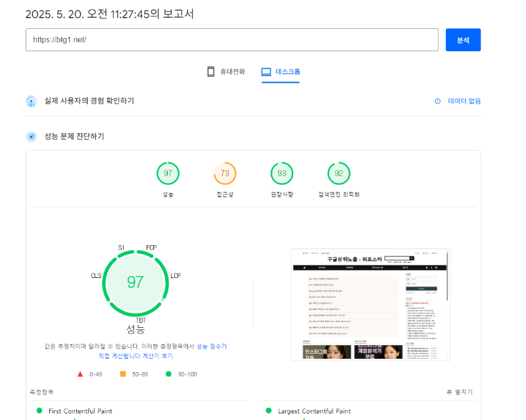
Task: Select the 73 접근성 score gauge
Action: (x=225, y=174)
